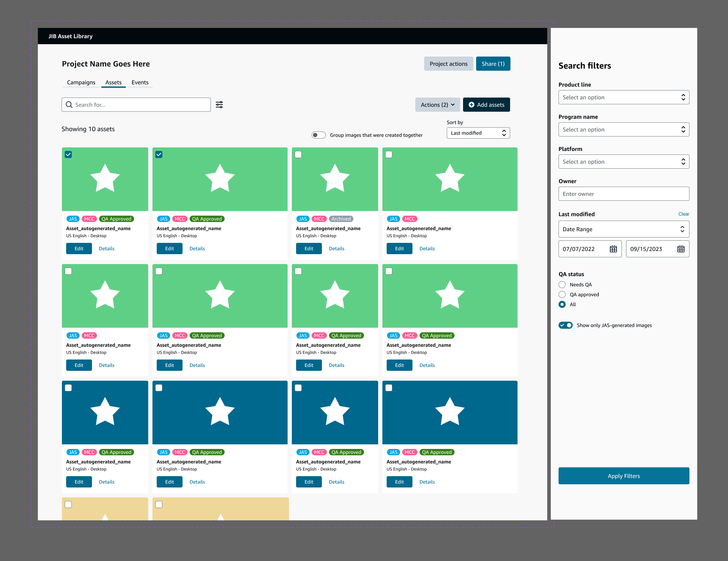
Task: Click the Project actions button
Action: coord(449,64)
